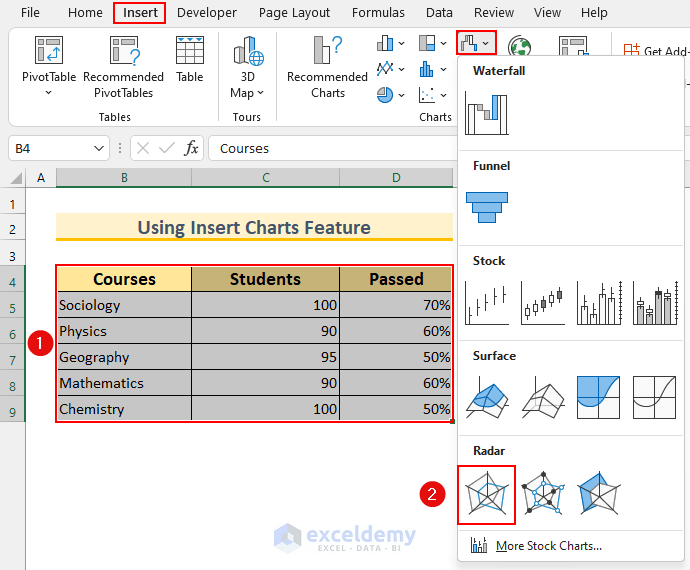The image size is (690, 570).
Task: Click the Insert Function fx button
Action: coord(191,148)
